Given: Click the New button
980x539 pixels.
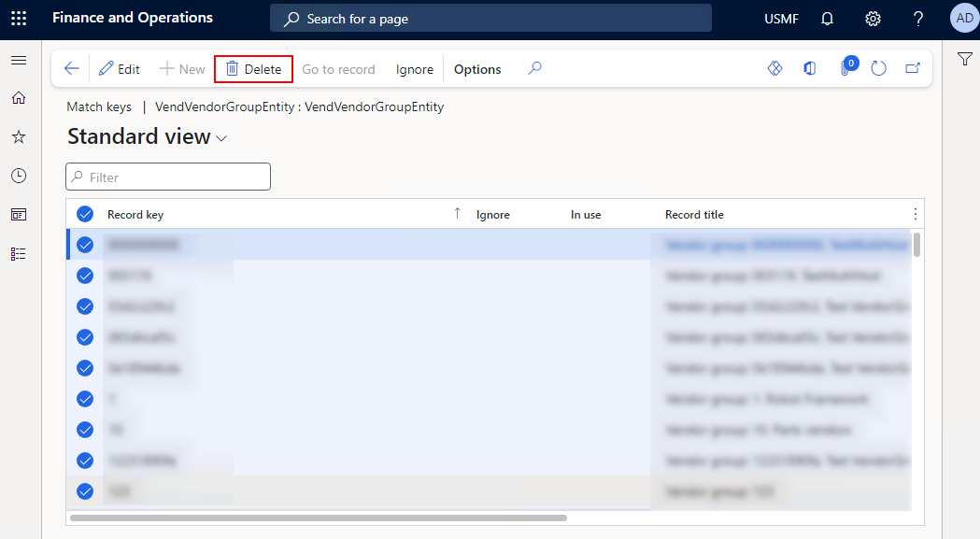Looking at the screenshot, I should 182,69.
